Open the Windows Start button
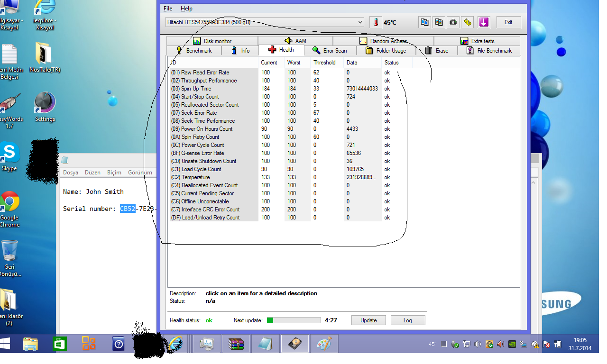The height and width of the screenshot is (364, 607). pos(6,344)
